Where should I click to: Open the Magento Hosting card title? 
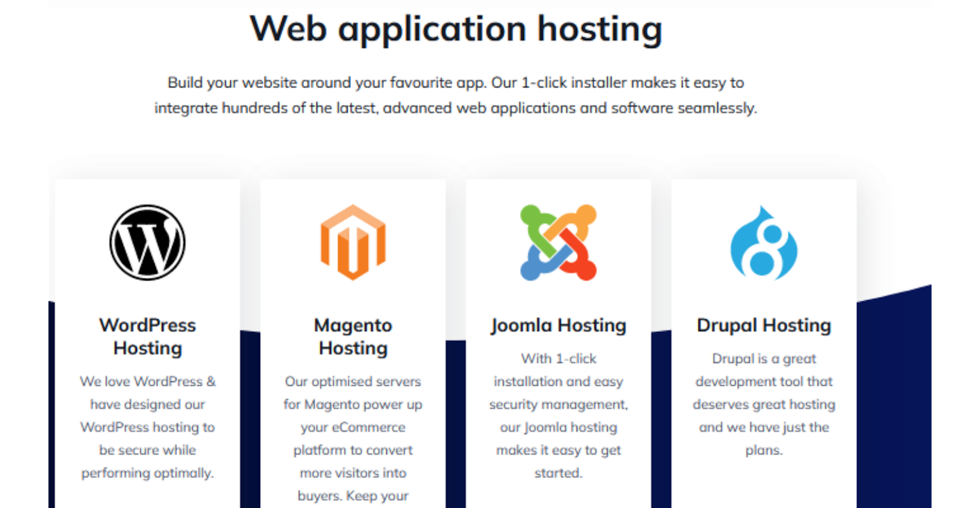pyautogui.click(x=353, y=337)
